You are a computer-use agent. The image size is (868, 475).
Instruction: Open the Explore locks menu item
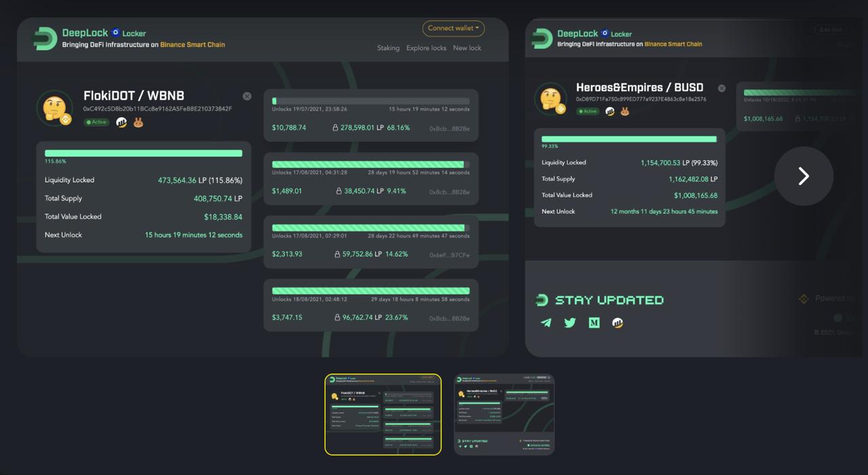click(x=426, y=48)
